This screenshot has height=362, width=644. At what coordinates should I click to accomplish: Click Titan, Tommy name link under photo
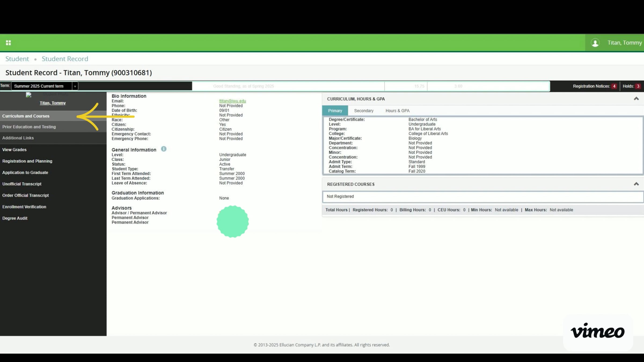point(53,103)
